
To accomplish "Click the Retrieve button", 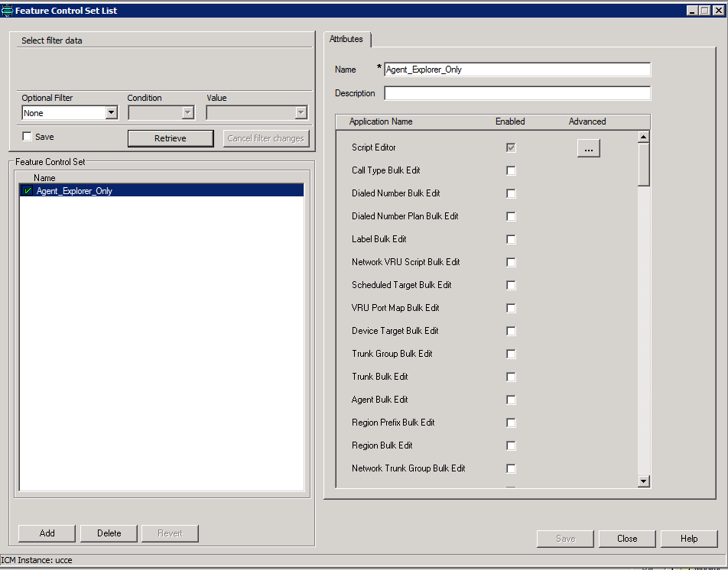I will click(171, 138).
